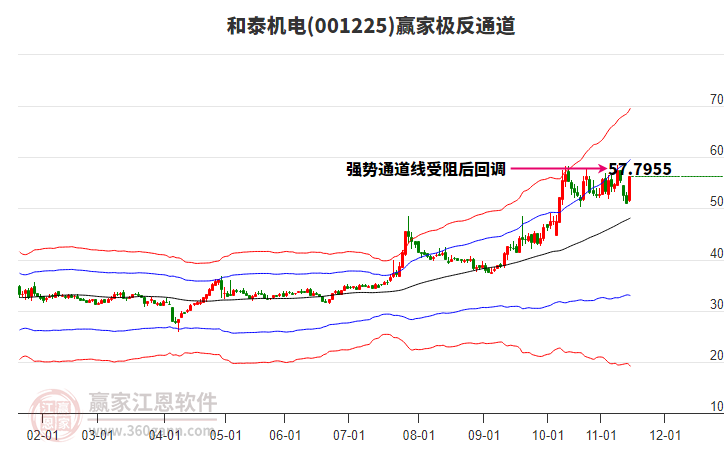Click the 10-01 date axis label

[x=548, y=436]
